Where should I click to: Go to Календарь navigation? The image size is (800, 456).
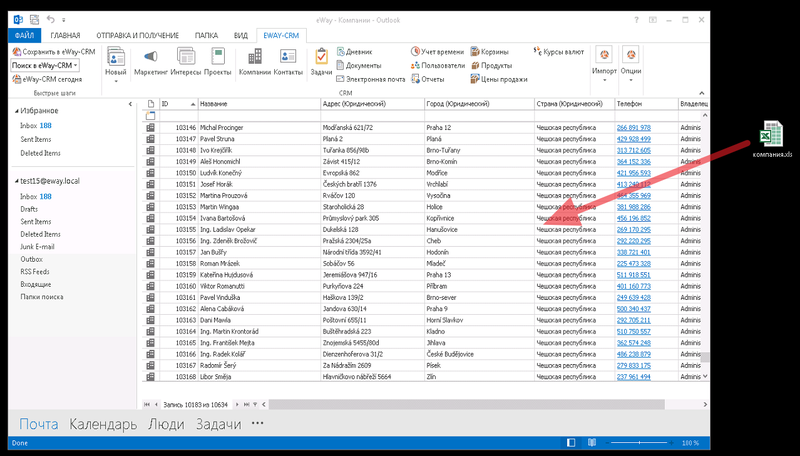pos(103,424)
